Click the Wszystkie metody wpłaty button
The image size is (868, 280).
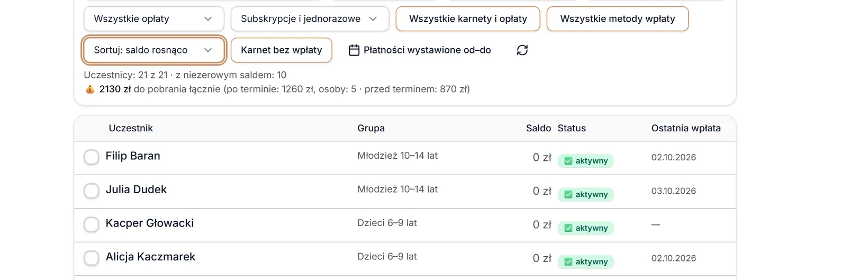[x=618, y=19]
